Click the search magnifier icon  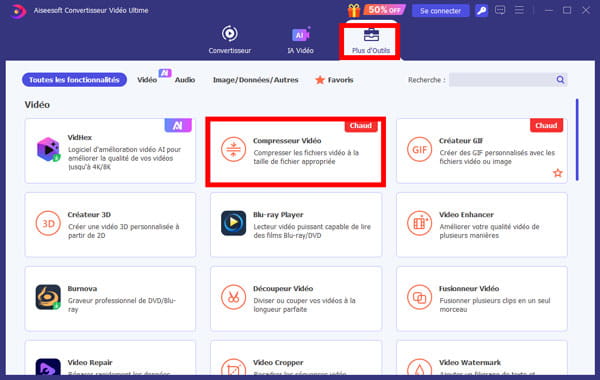coord(560,80)
